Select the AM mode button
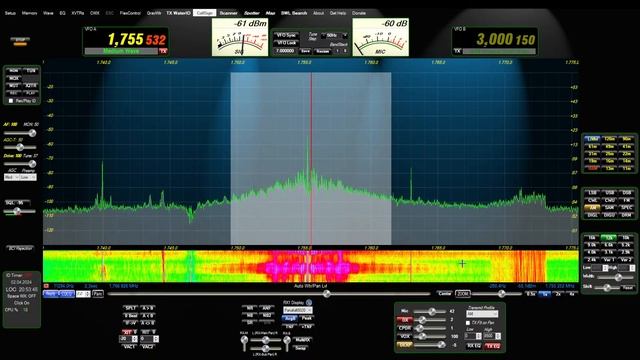The width and height of the screenshot is (640, 360). (592, 208)
